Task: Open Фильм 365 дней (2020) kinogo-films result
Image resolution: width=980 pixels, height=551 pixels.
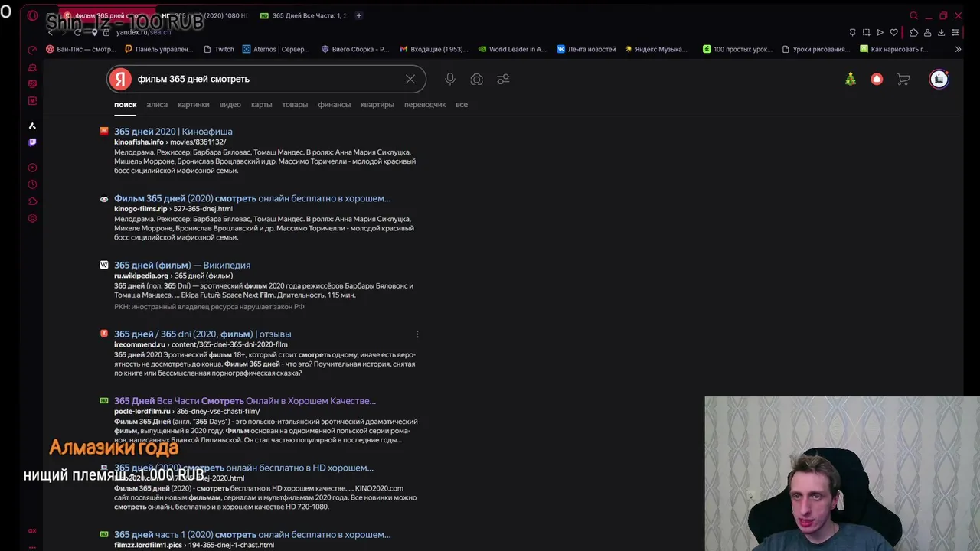Action: [x=252, y=198]
